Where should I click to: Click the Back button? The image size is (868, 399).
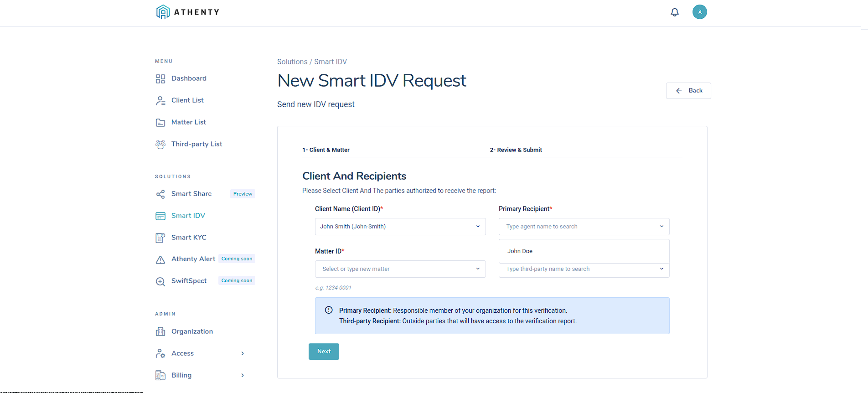[x=688, y=91]
